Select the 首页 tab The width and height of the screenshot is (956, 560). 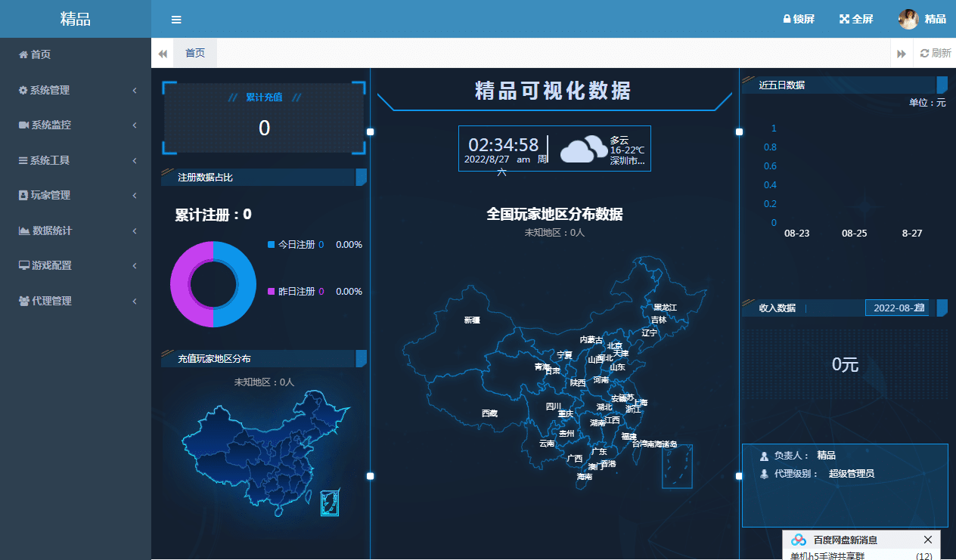195,53
